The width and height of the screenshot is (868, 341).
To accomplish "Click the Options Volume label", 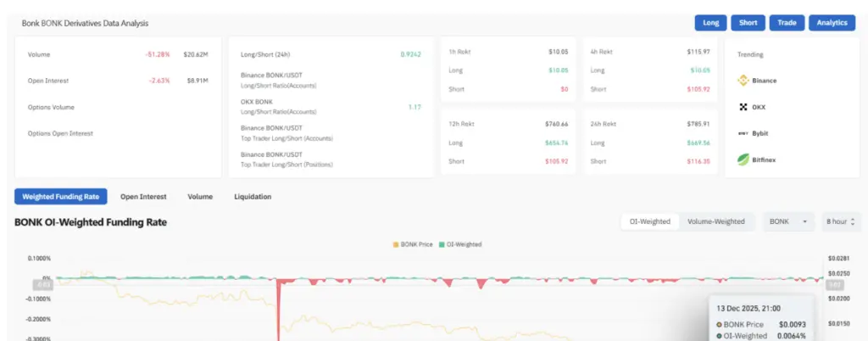I will tap(51, 108).
